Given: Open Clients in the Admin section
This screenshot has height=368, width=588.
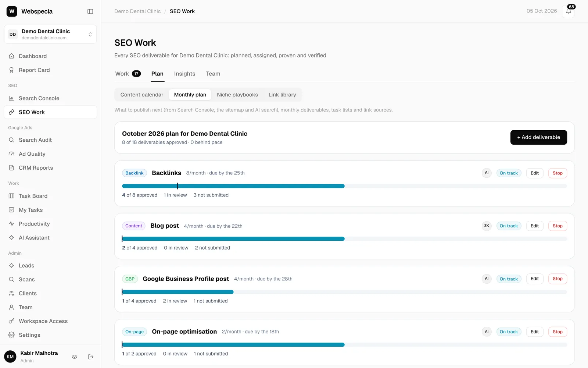Looking at the screenshot, I should tap(50, 293).
